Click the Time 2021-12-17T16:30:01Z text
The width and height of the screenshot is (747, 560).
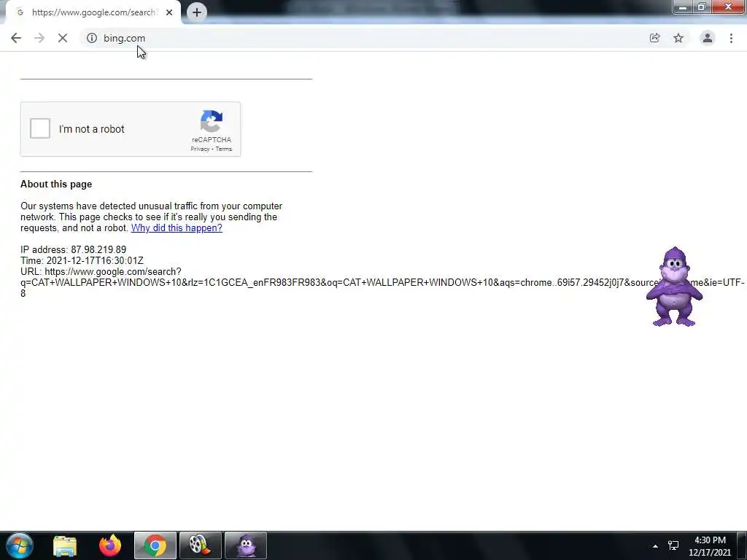point(82,260)
